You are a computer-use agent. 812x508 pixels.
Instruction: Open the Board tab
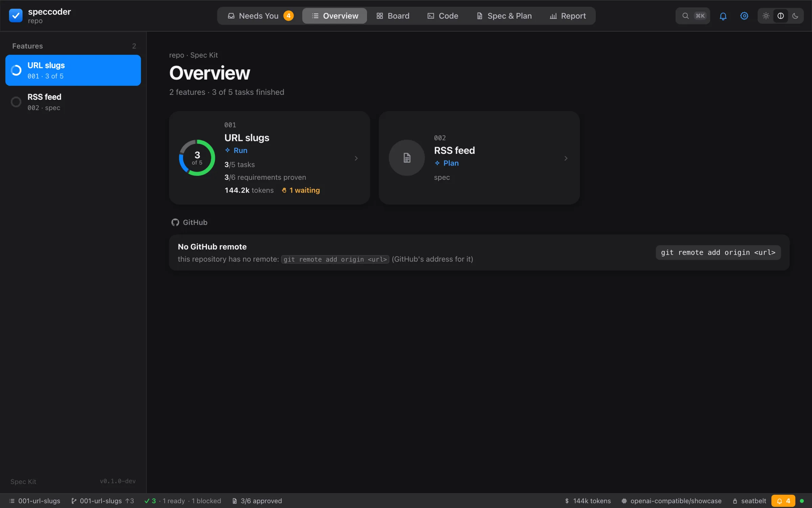click(393, 16)
